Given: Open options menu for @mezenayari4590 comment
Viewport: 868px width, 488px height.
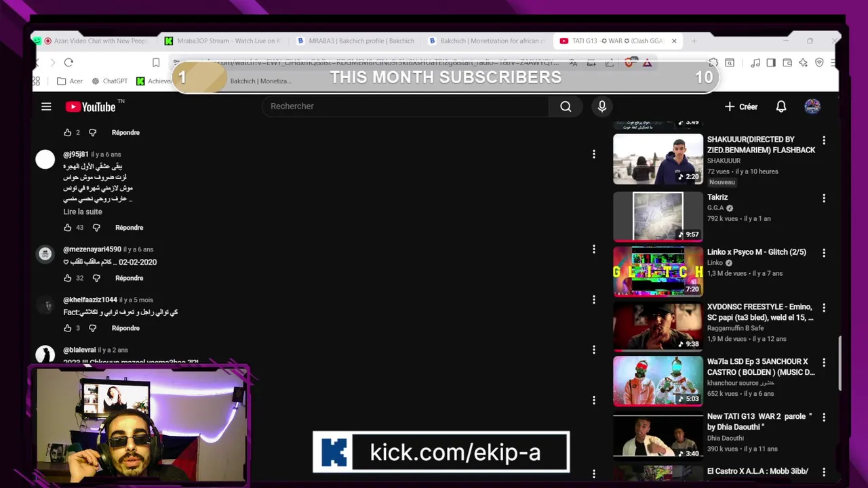Looking at the screenshot, I should click(594, 249).
